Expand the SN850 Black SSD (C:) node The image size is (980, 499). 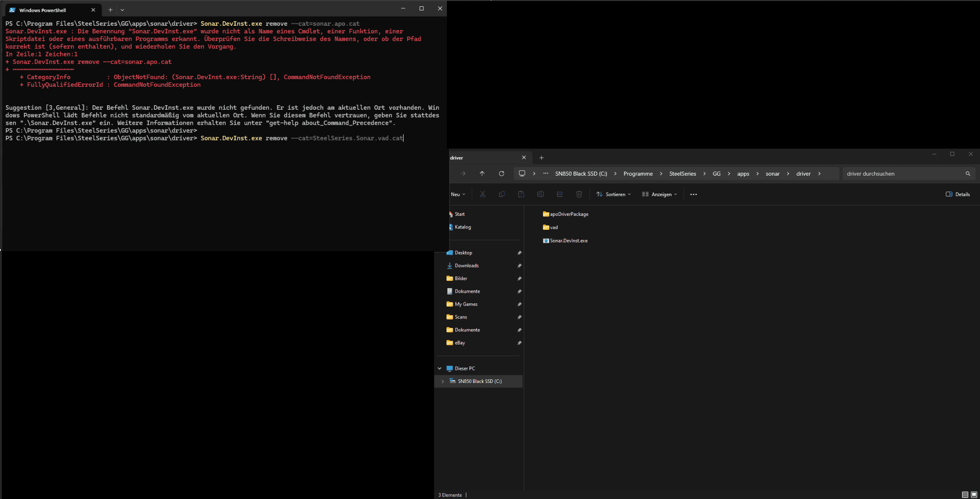pos(443,381)
